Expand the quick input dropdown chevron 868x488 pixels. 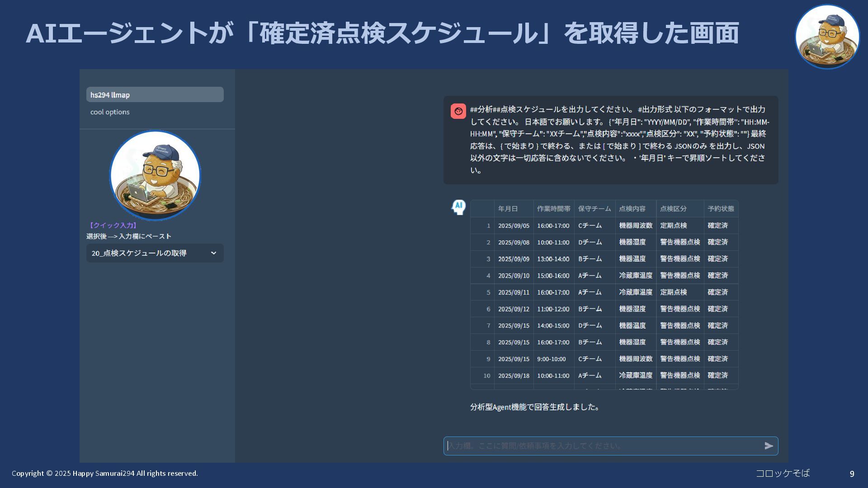coord(213,253)
